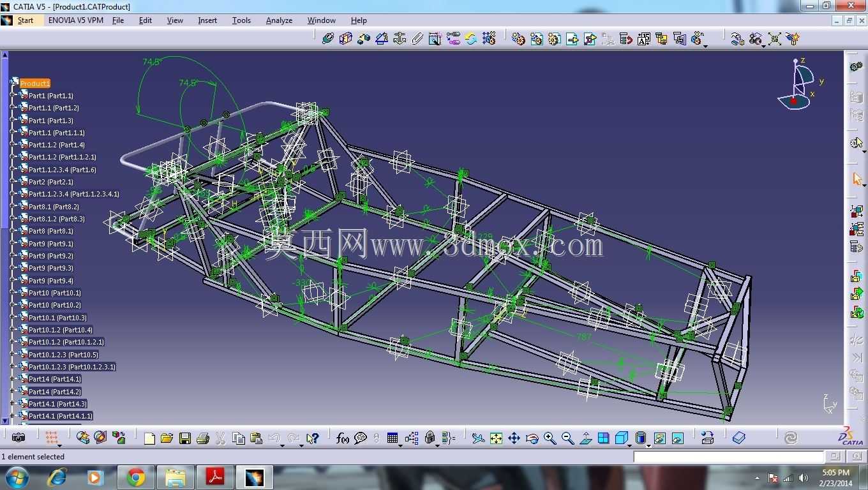Click the Snap component icon
The image size is (868, 490).
(x=755, y=39)
